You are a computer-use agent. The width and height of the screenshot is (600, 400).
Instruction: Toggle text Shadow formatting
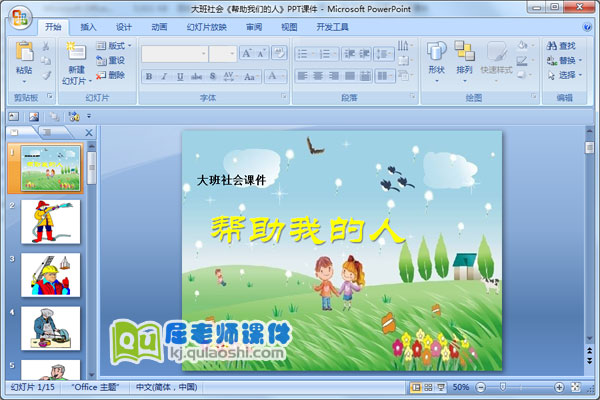[213, 76]
